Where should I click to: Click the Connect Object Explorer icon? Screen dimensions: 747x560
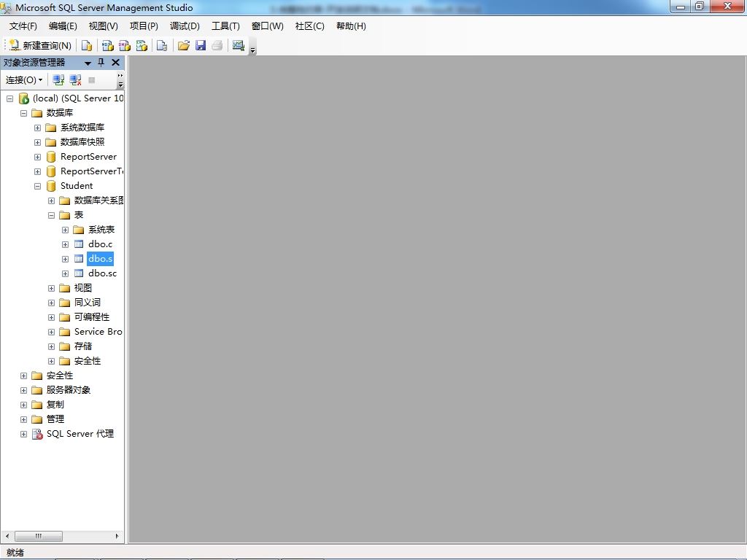pyautogui.click(x=58, y=80)
